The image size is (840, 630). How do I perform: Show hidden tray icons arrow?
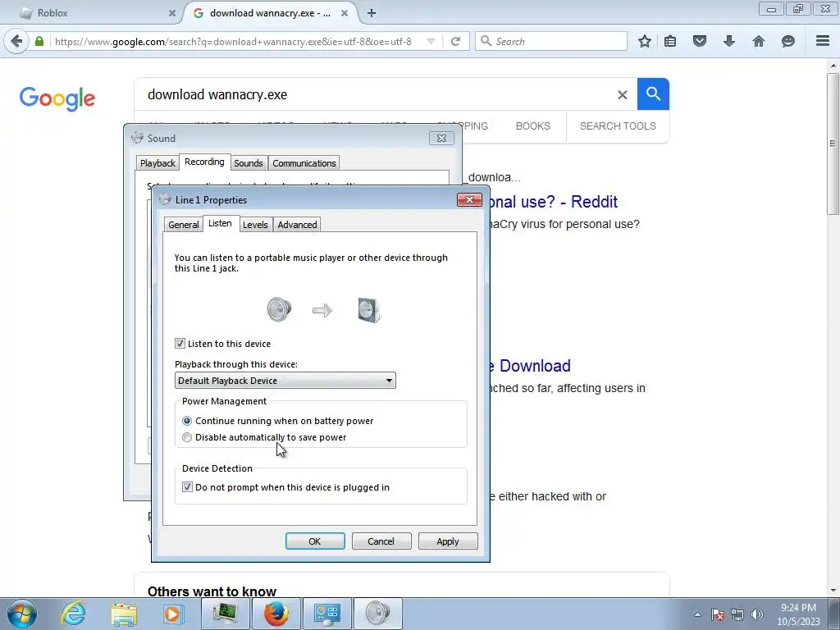click(x=697, y=614)
